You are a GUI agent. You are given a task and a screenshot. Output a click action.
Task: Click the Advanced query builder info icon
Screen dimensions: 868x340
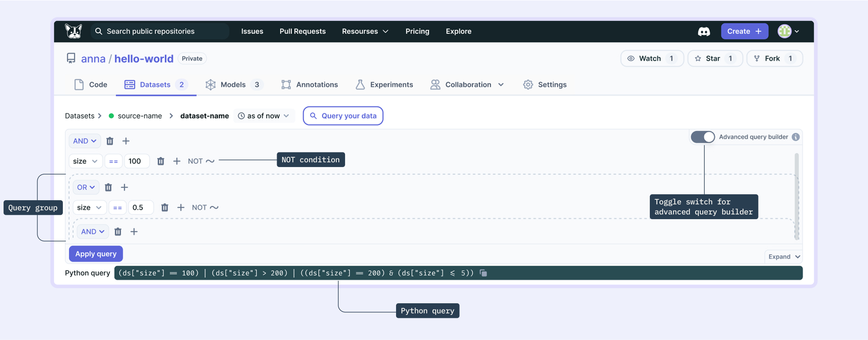point(796,137)
